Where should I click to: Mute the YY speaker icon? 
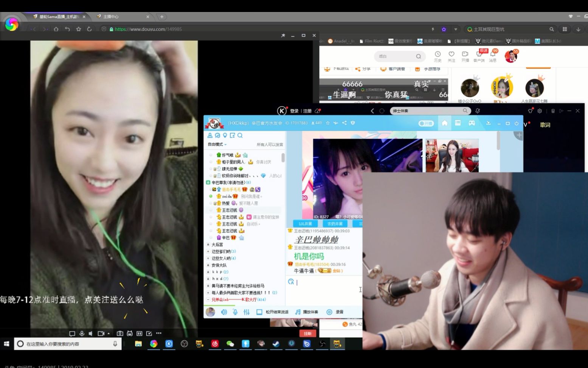(x=224, y=312)
